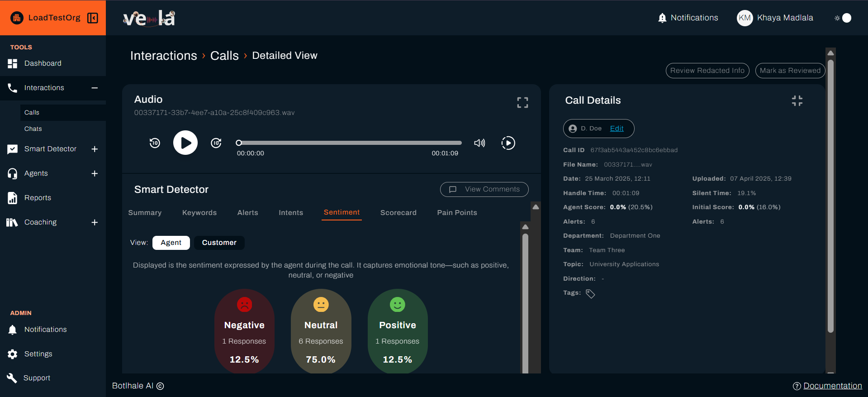The width and height of the screenshot is (868, 397).
Task: Click the Mark as Reviewed button
Action: (790, 71)
